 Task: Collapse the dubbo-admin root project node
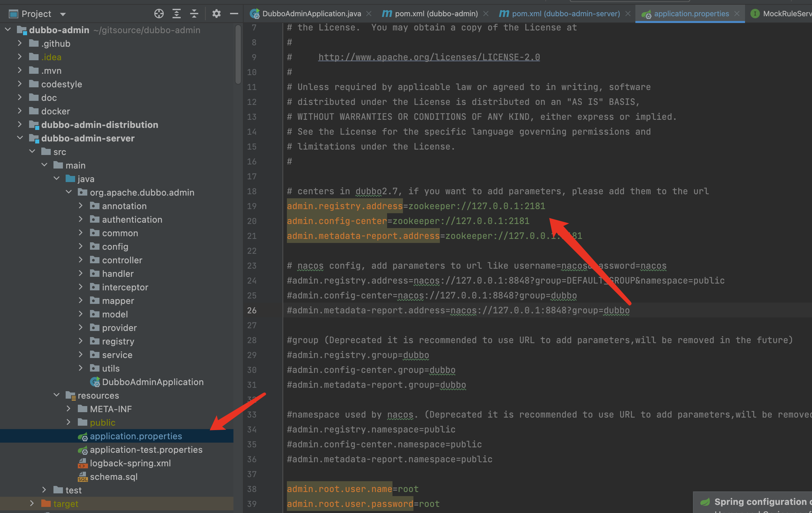point(8,30)
